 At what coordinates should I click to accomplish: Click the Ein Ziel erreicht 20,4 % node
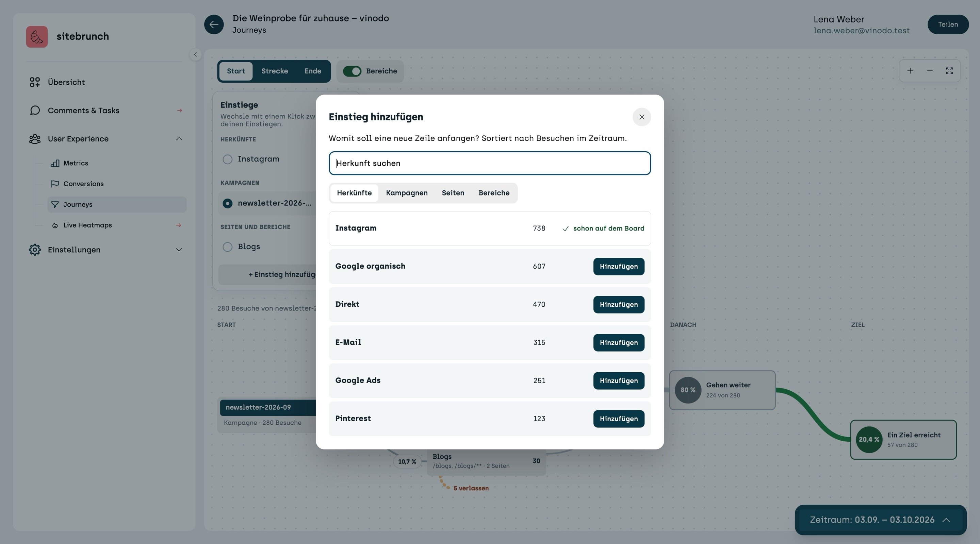(903, 440)
